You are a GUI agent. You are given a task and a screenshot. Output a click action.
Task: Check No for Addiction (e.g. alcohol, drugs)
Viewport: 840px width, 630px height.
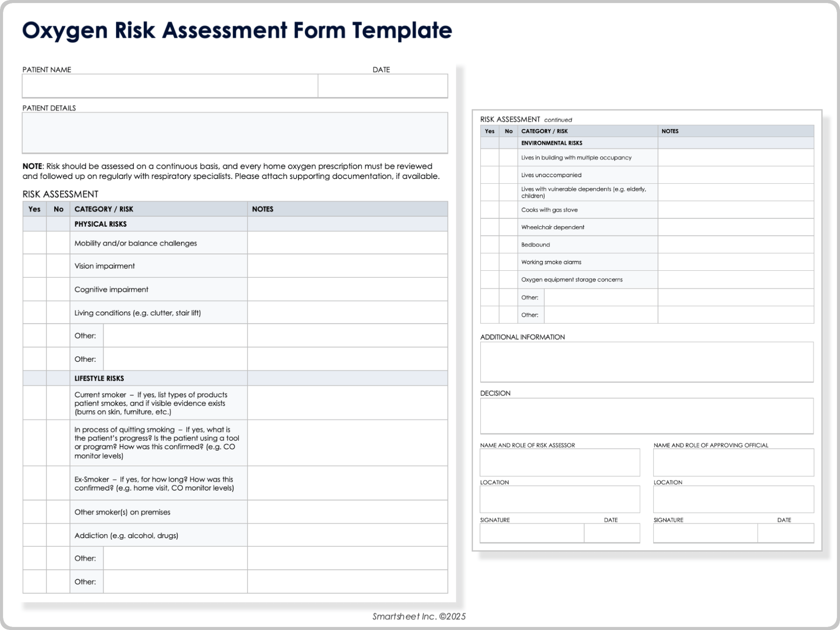tap(58, 535)
